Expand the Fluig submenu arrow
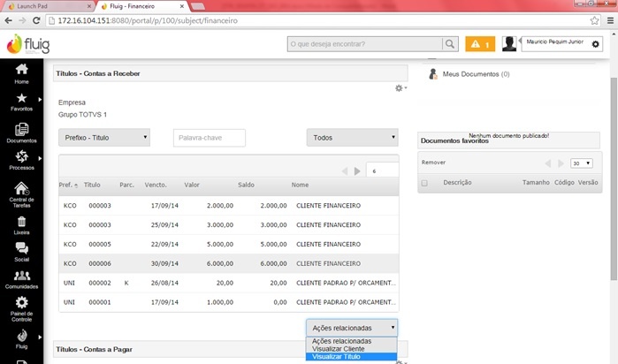 40,337
